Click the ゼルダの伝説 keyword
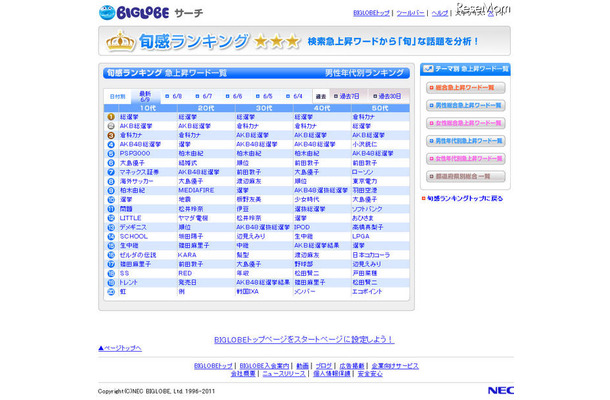Screen dimensions: 610x400 coord(138,255)
